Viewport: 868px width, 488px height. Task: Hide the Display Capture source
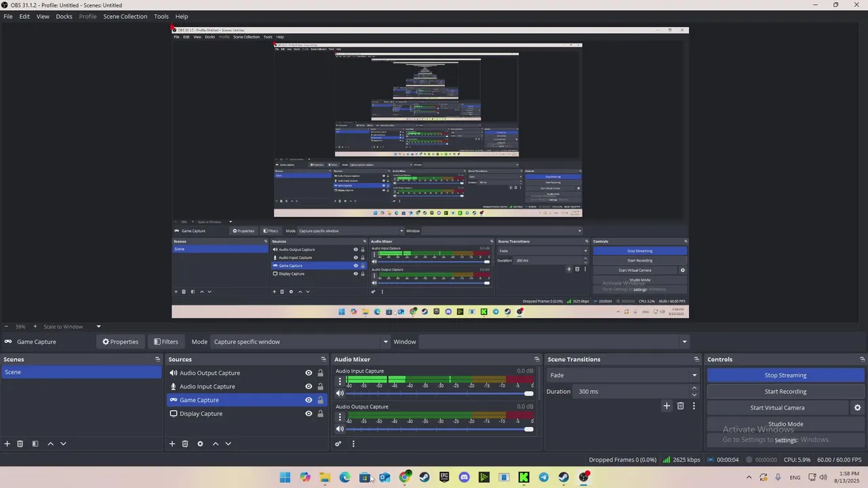(309, 413)
